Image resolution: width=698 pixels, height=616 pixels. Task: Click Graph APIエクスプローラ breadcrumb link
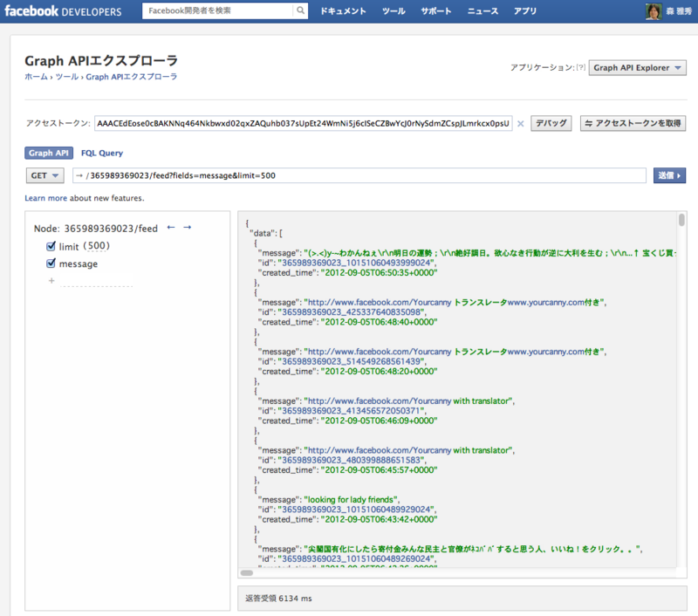click(x=132, y=77)
